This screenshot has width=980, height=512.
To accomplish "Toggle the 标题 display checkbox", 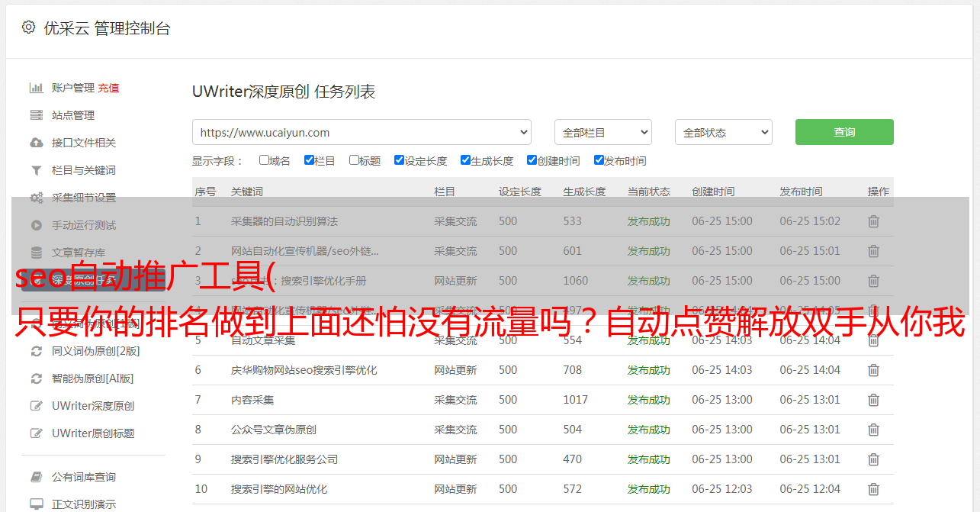I will pyautogui.click(x=354, y=160).
